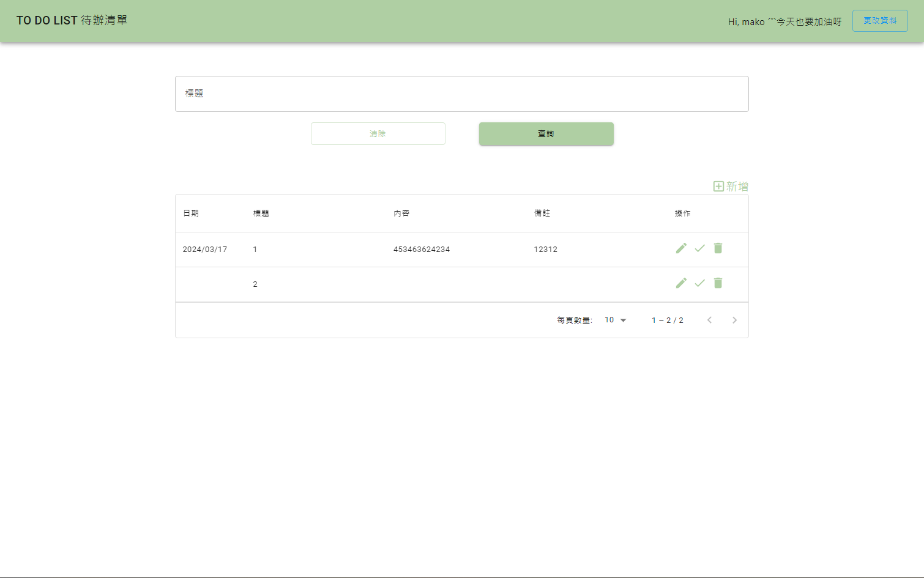Select the row with content 453463624234

(421, 250)
